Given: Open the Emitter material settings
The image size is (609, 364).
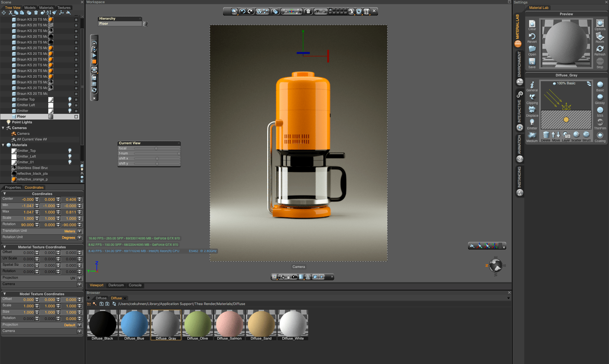Looking at the screenshot, I should (x=532, y=124).
